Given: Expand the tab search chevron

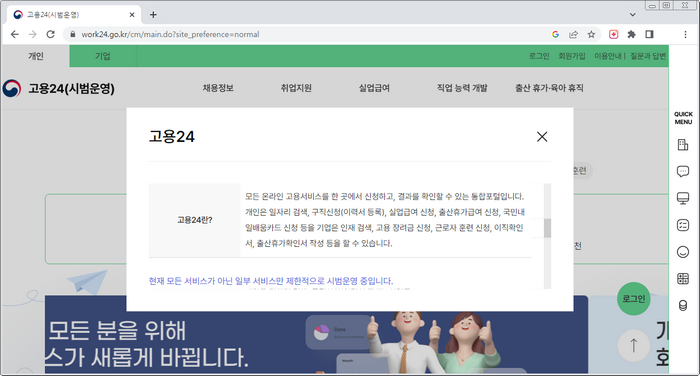Looking at the screenshot, I should click(633, 15).
